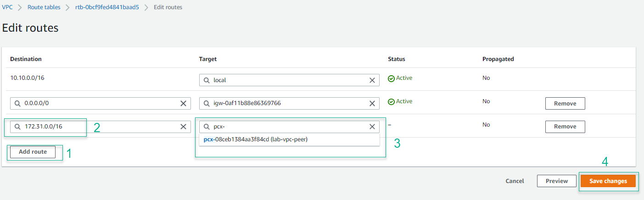Click search icon in local target field
This screenshot has height=200, width=644.
pyautogui.click(x=207, y=80)
